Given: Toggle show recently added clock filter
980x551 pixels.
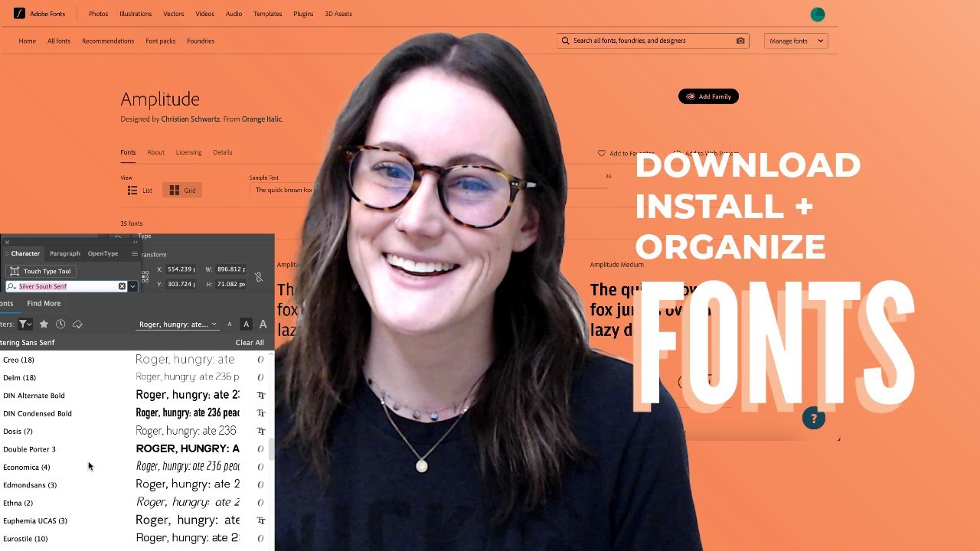Looking at the screenshot, I should [60, 324].
